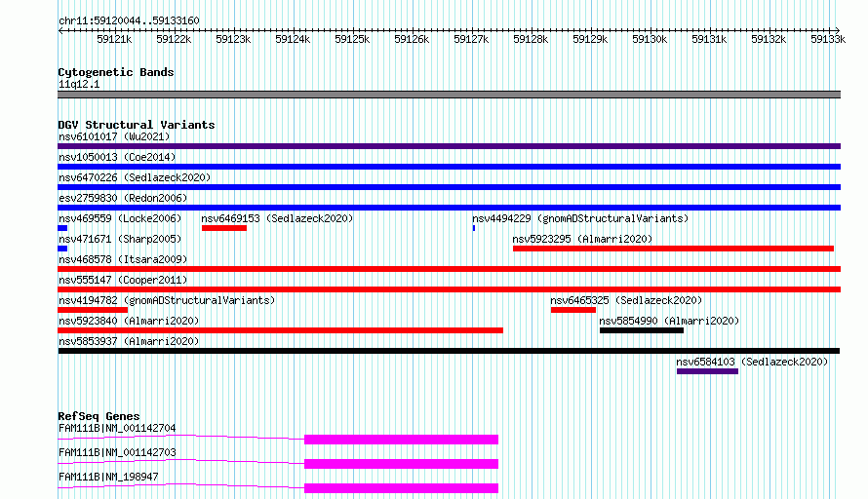Open the nsv5854990 (Almarri2020) label
The height and width of the screenshot is (499, 868).
[669, 321]
